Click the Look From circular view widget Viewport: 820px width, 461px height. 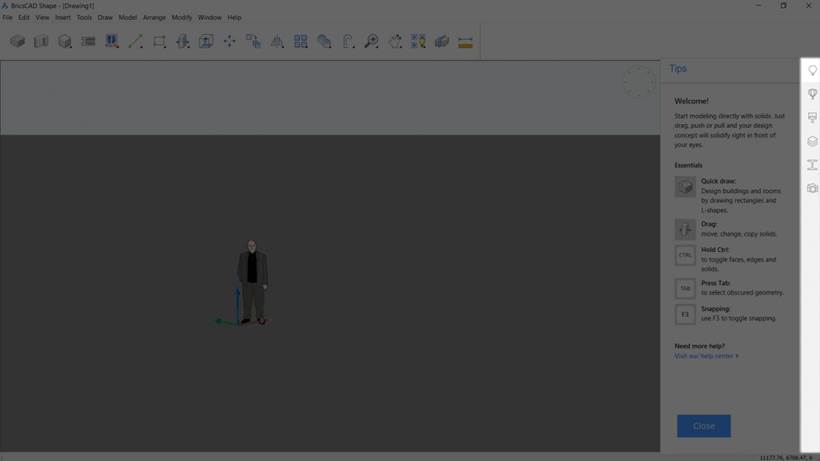[639, 82]
